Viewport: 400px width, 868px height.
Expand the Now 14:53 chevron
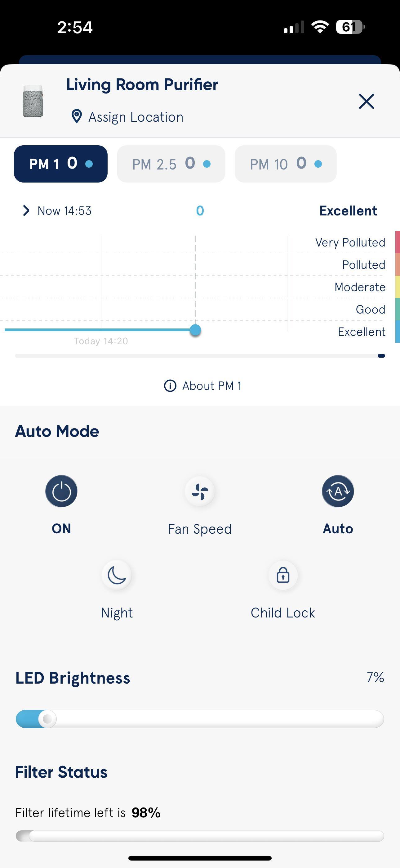tap(26, 210)
